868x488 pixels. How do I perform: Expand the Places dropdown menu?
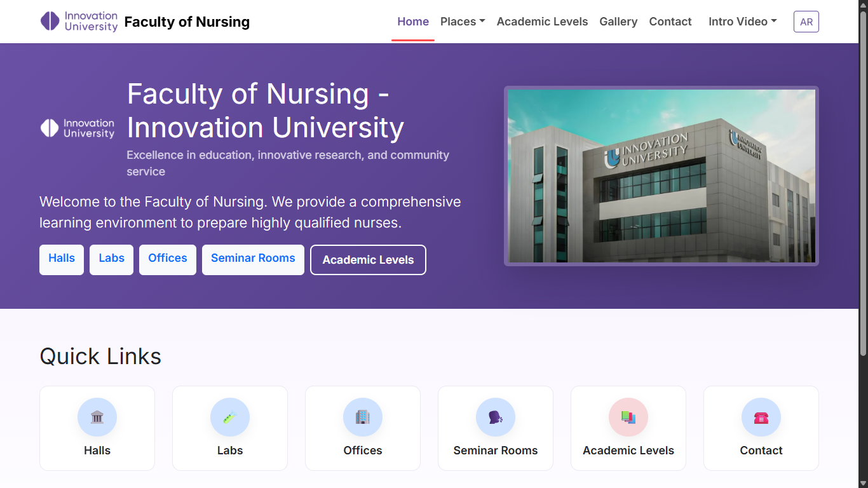[x=463, y=22]
